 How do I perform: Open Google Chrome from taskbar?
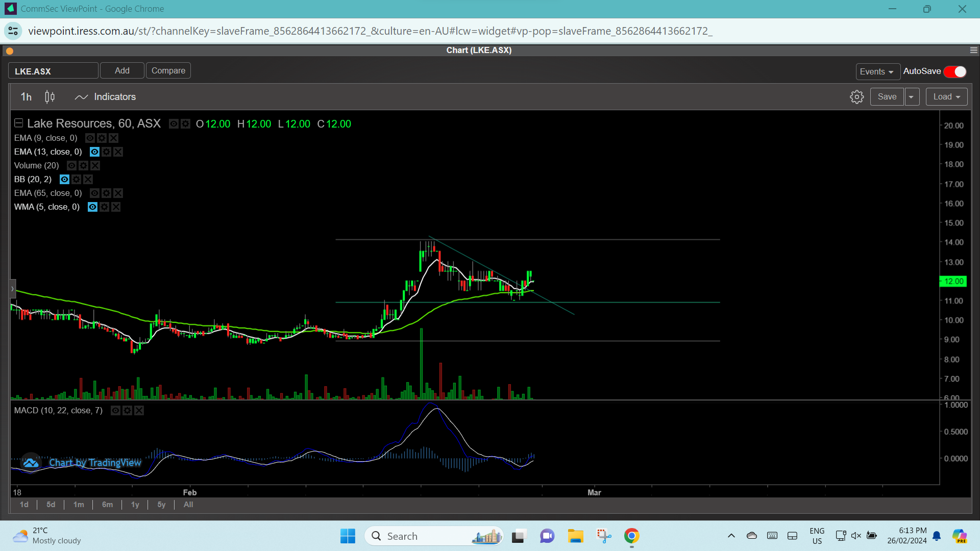pos(631,536)
